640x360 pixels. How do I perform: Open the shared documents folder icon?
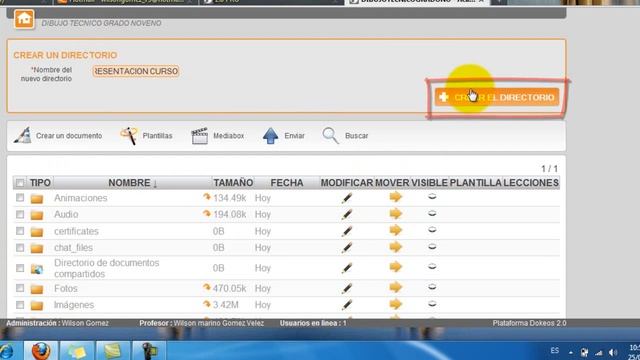tap(37, 269)
